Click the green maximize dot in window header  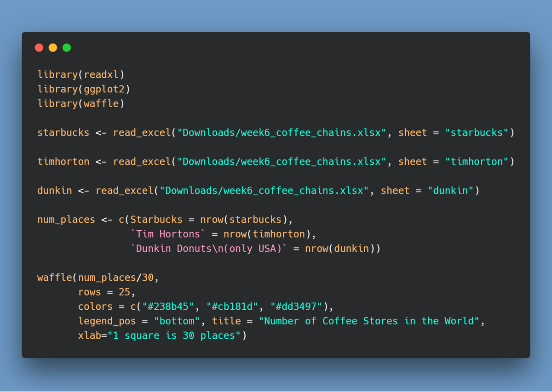click(x=67, y=48)
